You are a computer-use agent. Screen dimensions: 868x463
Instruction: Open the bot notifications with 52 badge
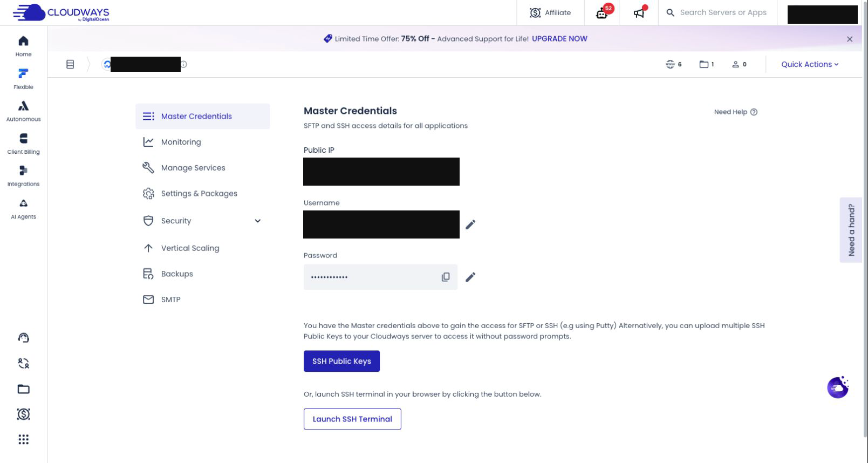[x=602, y=12]
